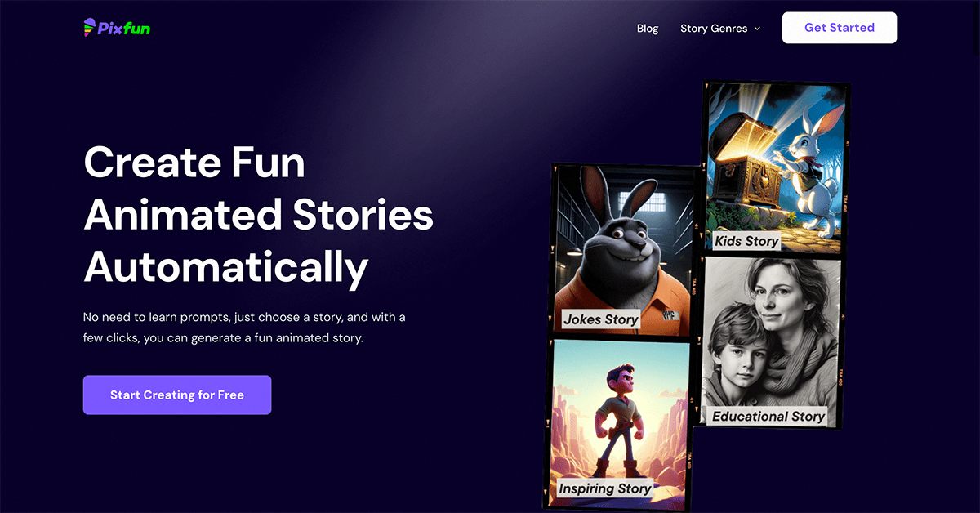This screenshot has height=513, width=980.
Task: Click Start Creating for Free
Action: coord(177,395)
